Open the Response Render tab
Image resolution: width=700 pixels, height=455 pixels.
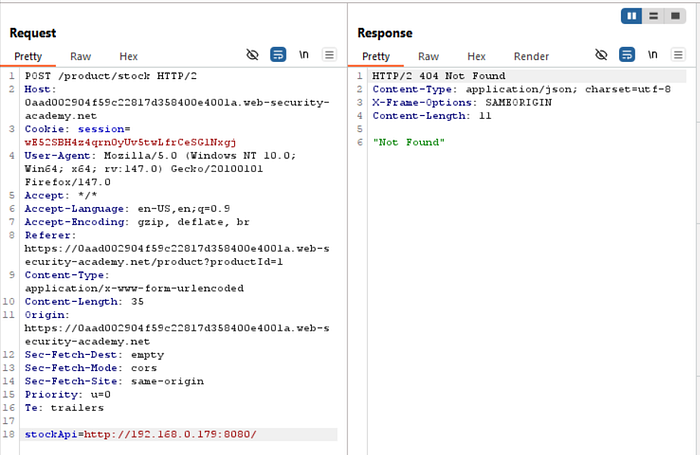(531, 56)
